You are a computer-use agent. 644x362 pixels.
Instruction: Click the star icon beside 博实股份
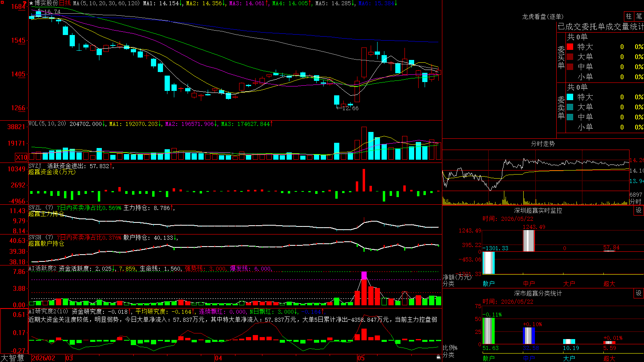[x=31, y=3]
